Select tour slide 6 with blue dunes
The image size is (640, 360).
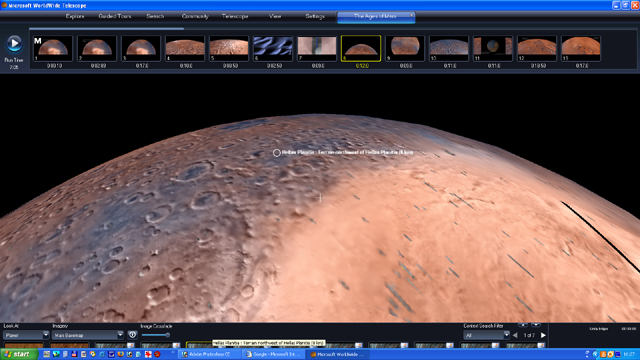coord(273,49)
